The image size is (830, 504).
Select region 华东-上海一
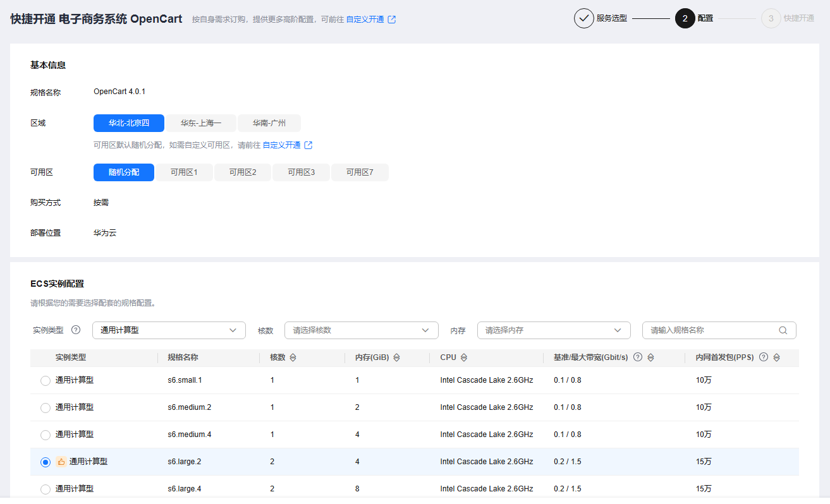click(x=201, y=123)
